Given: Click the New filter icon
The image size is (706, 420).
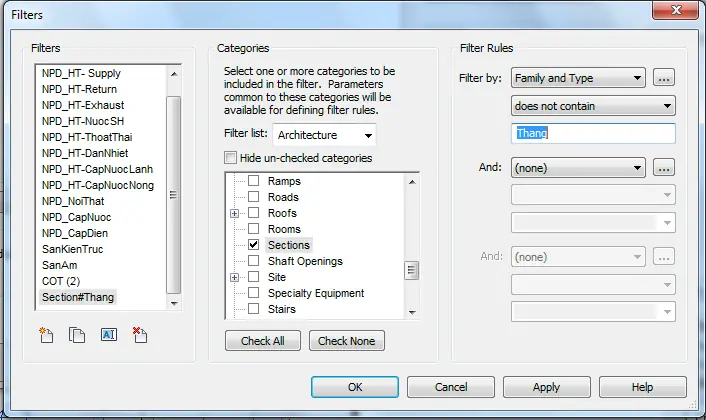Looking at the screenshot, I should pos(46,335).
